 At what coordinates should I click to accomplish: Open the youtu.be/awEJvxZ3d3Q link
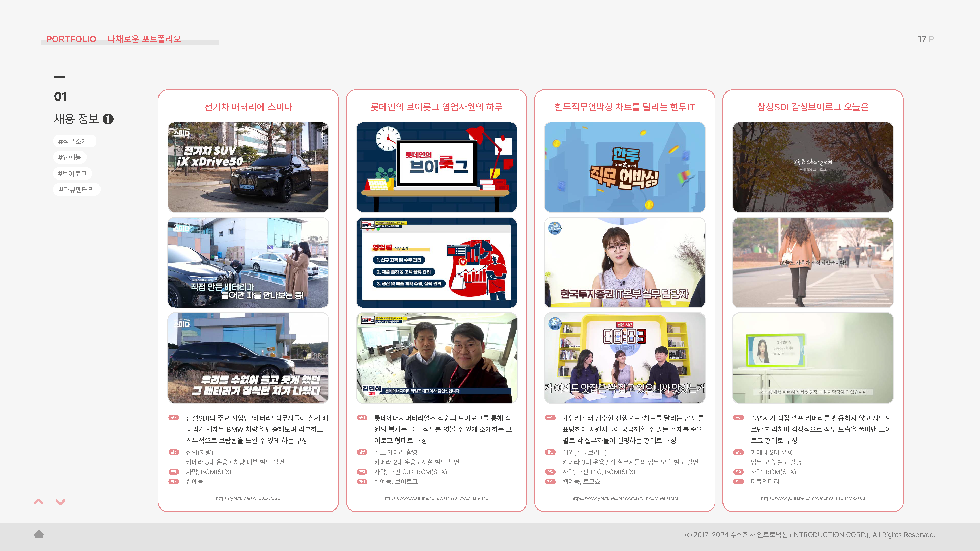pyautogui.click(x=248, y=498)
